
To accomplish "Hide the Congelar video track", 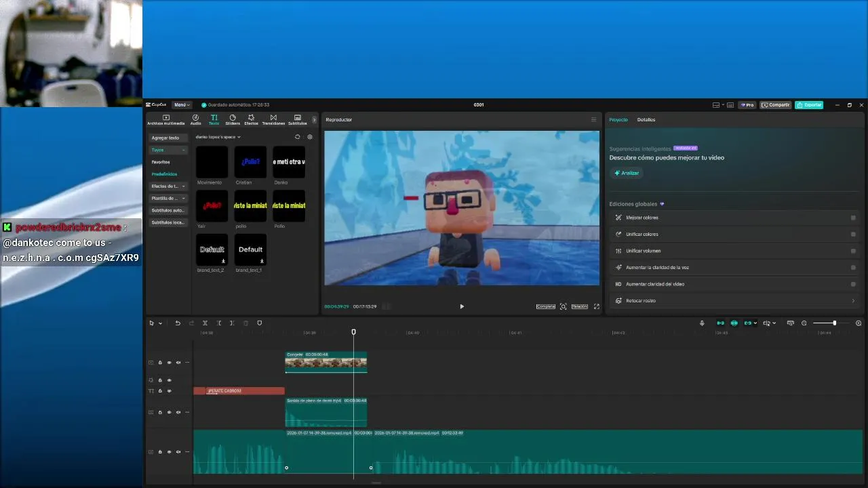I will 169,363.
